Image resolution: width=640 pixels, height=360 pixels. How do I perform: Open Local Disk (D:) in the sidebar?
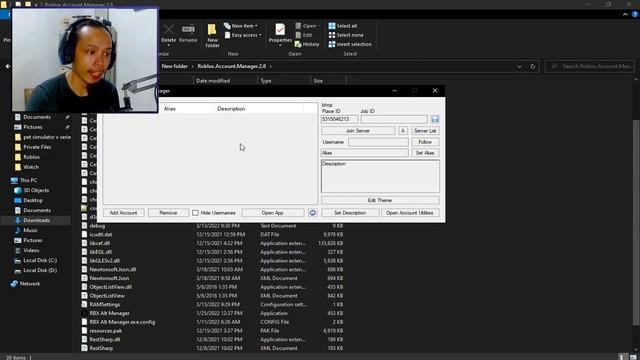pos(36,270)
